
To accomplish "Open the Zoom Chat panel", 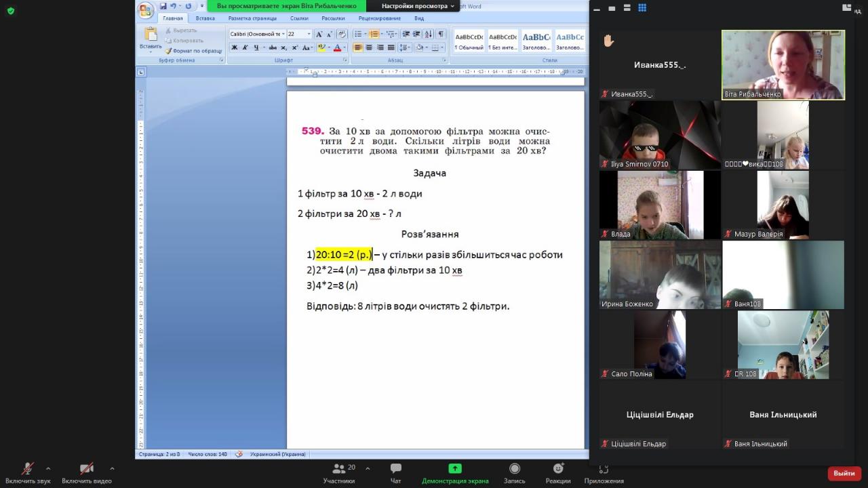I will (396, 472).
